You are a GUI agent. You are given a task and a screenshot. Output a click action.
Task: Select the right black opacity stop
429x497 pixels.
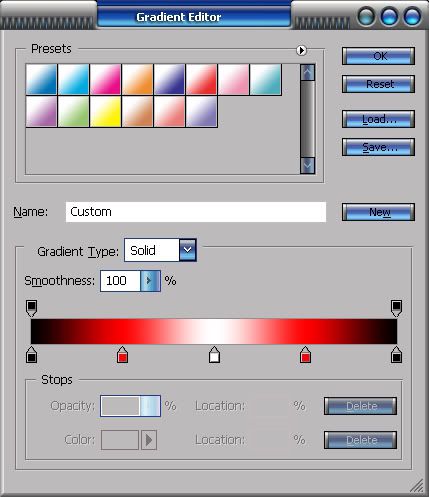pyautogui.click(x=396, y=308)
